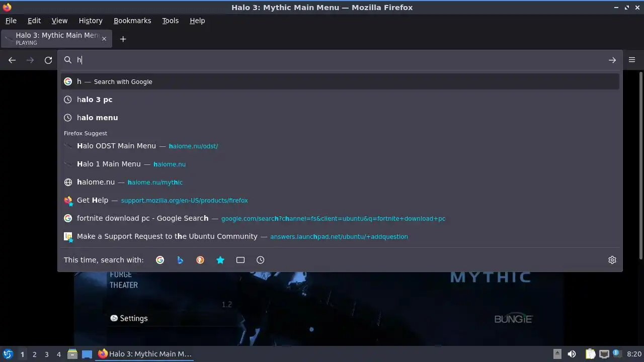Open halome.nu/mythic suggestion
This screenshot has height=362, width=644.
(x=340, y=182)
